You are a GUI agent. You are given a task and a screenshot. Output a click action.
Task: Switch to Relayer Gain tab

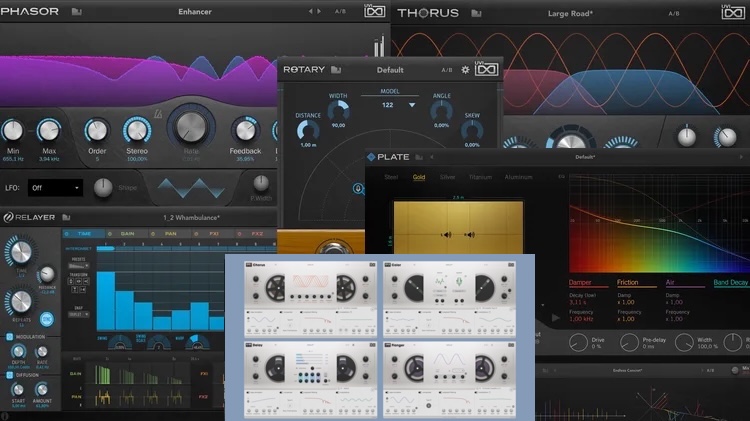click(x=127, y=234)
